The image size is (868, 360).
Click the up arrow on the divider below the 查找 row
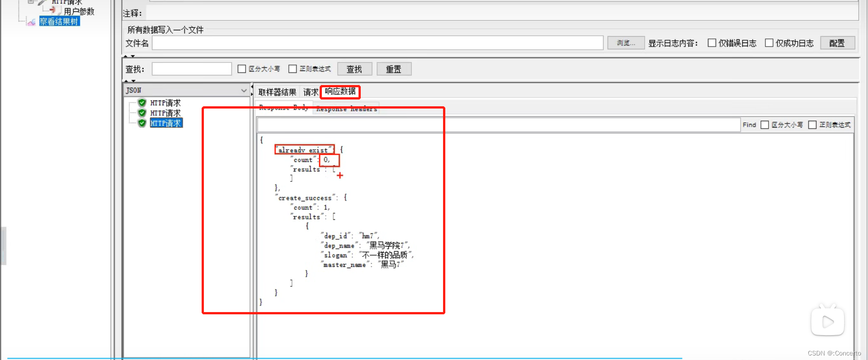(x=126, y=81)
